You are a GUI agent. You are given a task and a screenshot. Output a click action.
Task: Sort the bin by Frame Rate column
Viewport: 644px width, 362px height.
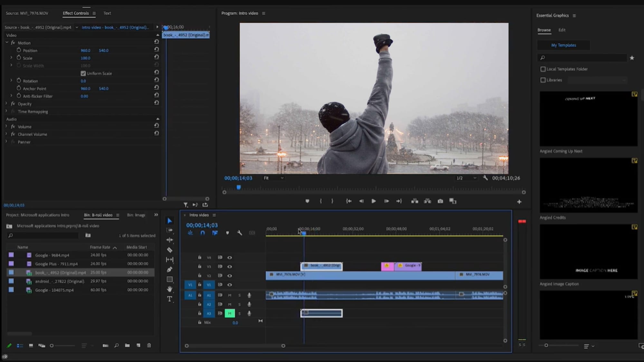click(x=100, y=247)
